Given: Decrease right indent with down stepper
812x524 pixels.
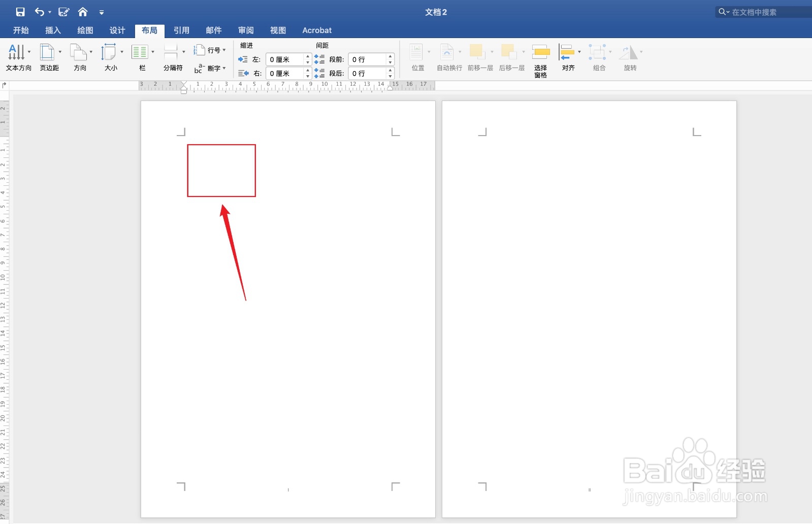Looking at the screenshot, I should (308, 77).
